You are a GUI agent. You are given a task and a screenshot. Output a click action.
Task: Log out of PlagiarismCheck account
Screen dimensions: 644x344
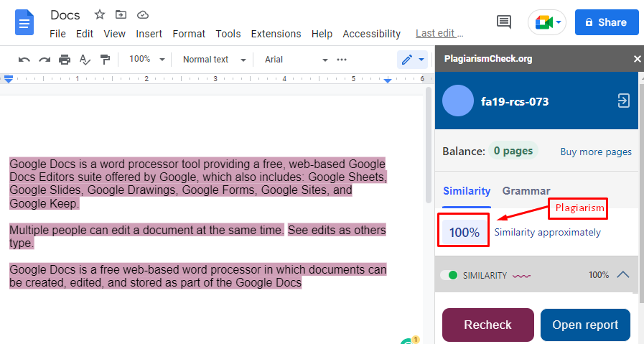(x=623, y=101)
